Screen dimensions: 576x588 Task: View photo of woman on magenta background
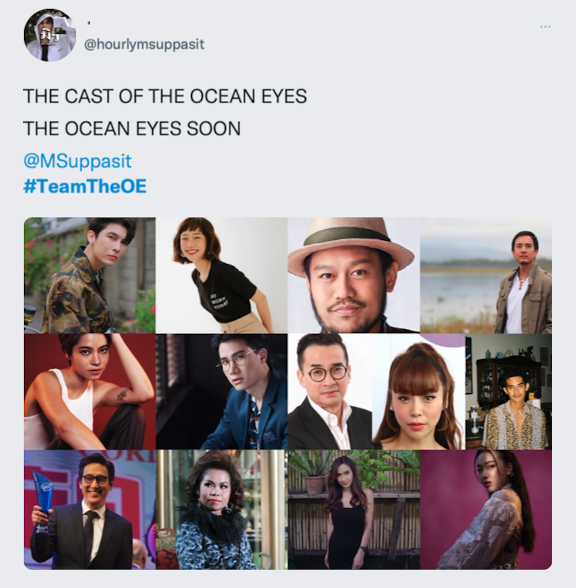click(486, 510)
